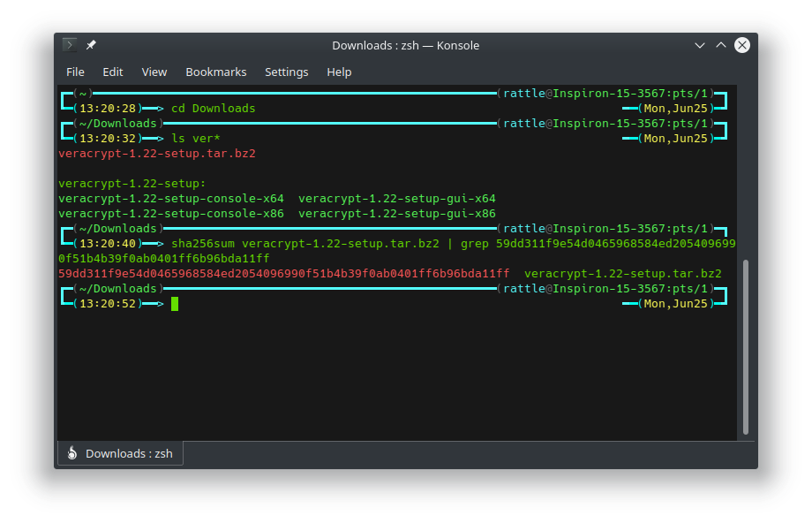Open the File menu
Screen dimensions: 812x523
(75, 72)
